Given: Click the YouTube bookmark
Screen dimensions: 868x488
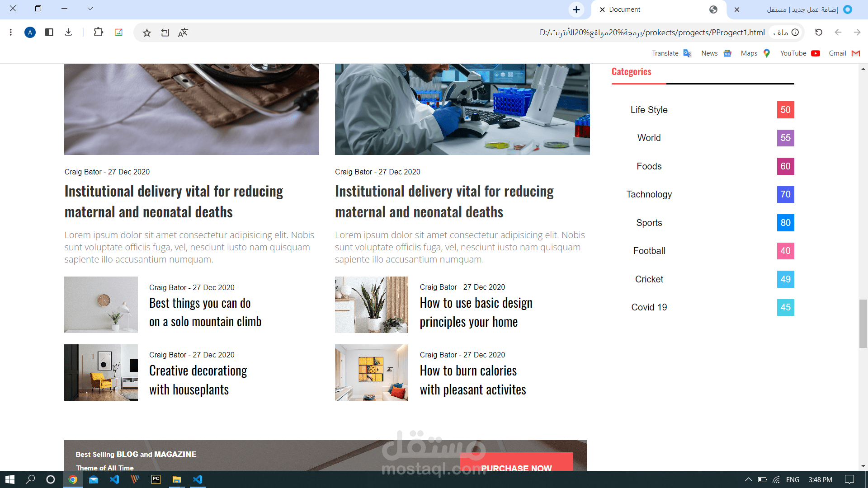Looking at the screenshot, I should tap(799, 53).
